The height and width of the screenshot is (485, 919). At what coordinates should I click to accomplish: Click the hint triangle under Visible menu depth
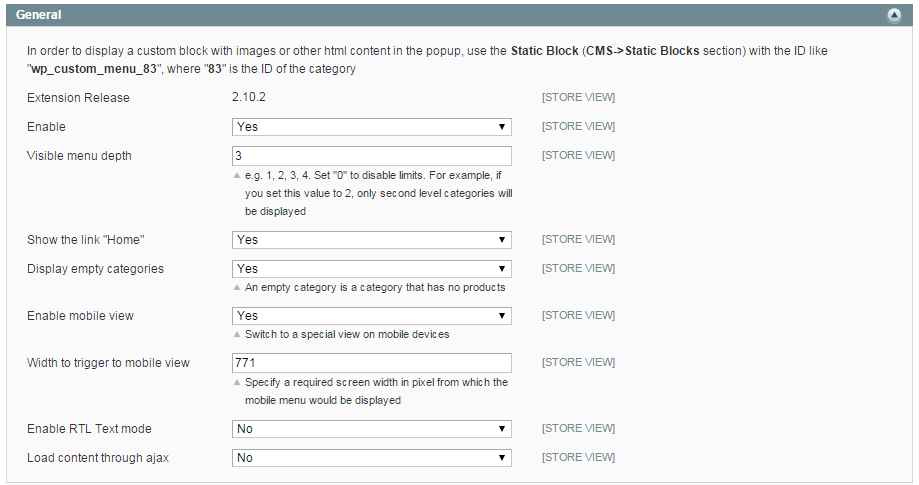coord(237,176)
